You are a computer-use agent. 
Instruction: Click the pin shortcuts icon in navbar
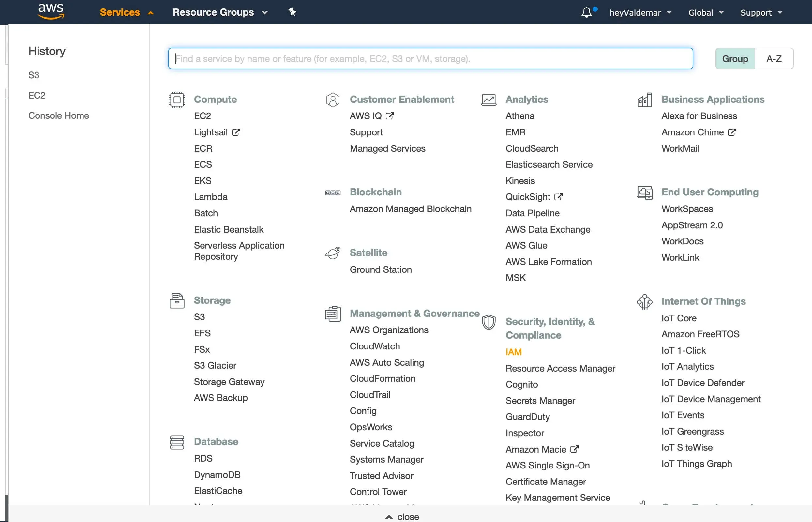click(292, 12)
